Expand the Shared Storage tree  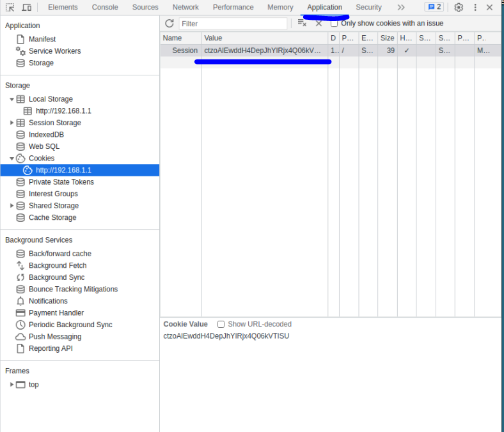(12, 206)
